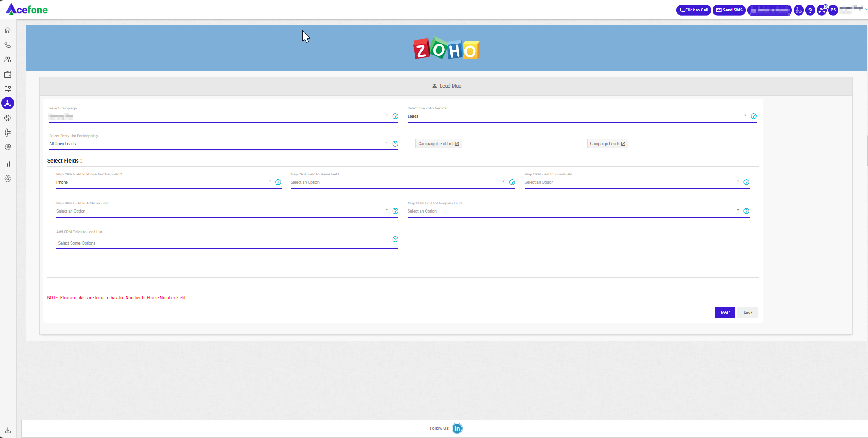Screen dimensions: 868x438
Task: Click the Lead Map header title
Action: 447,86
